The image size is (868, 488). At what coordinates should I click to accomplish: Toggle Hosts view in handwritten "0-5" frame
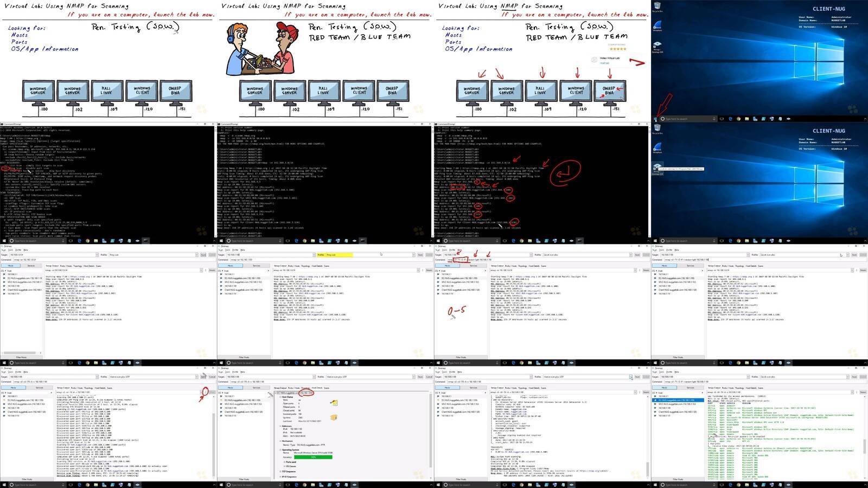tap(448, 266)
